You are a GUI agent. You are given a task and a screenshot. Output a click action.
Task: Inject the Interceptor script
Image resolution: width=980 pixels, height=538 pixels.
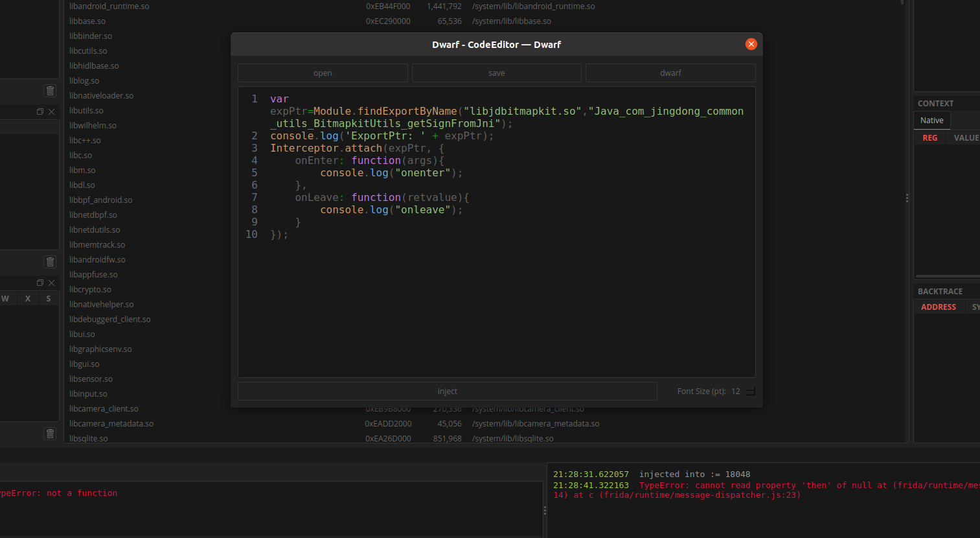448,391
